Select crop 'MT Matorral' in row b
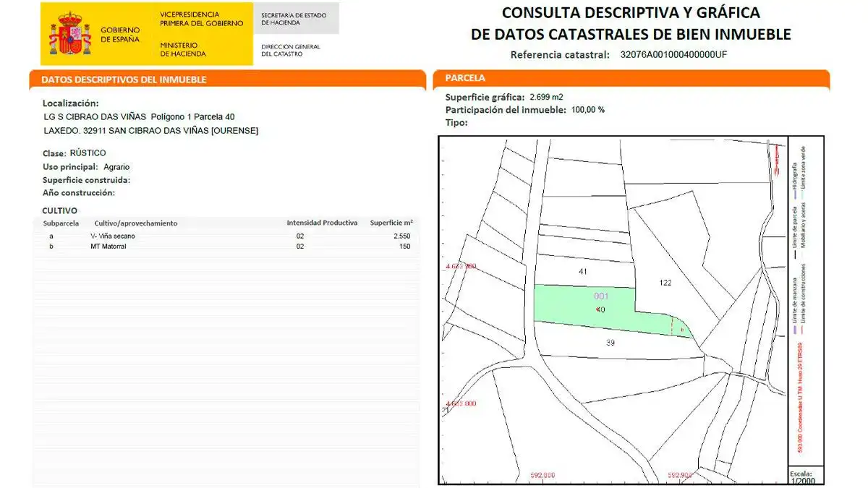 click(x=109, y=247)
